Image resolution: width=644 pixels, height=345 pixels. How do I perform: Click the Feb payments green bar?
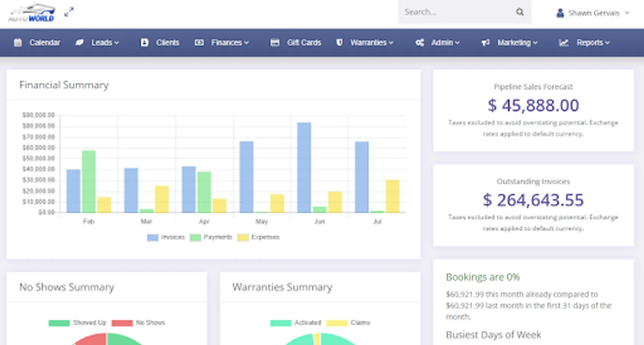(88, 182)
